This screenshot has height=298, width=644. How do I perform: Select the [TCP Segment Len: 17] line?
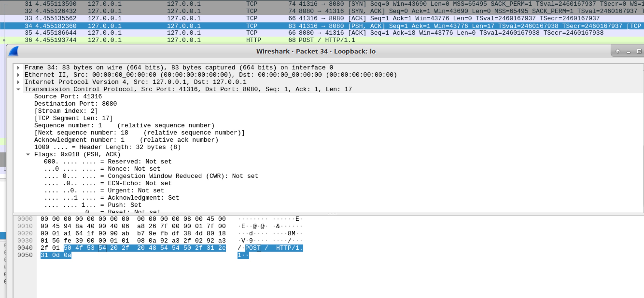[x=73, y=118]
